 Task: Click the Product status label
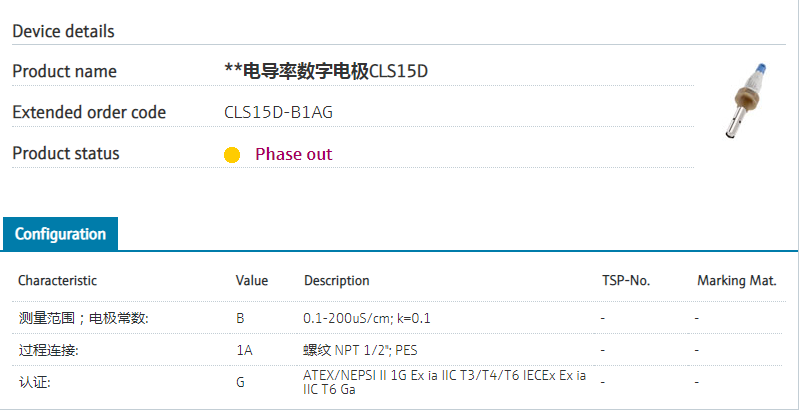tap(66, 153)
